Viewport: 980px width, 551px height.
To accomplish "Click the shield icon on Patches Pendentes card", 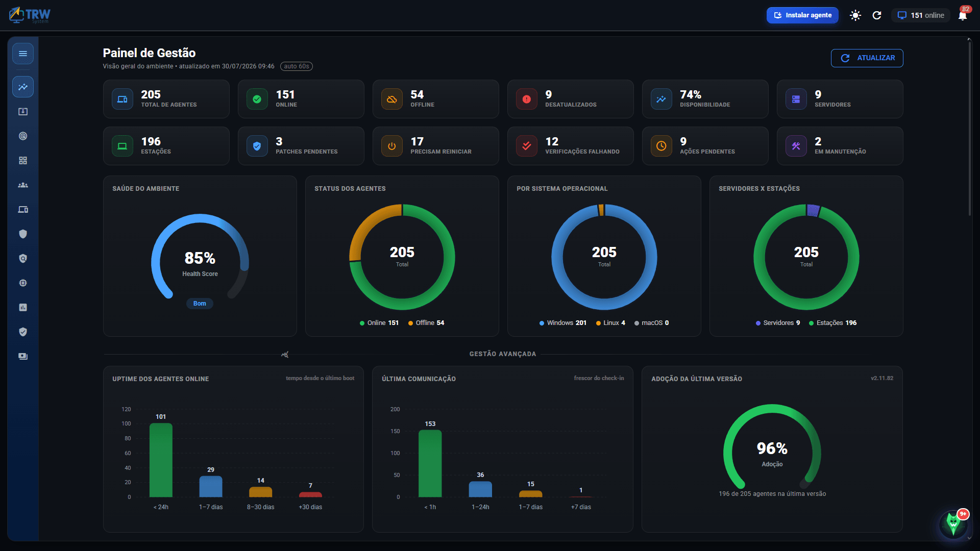I will tap(257, 146).
